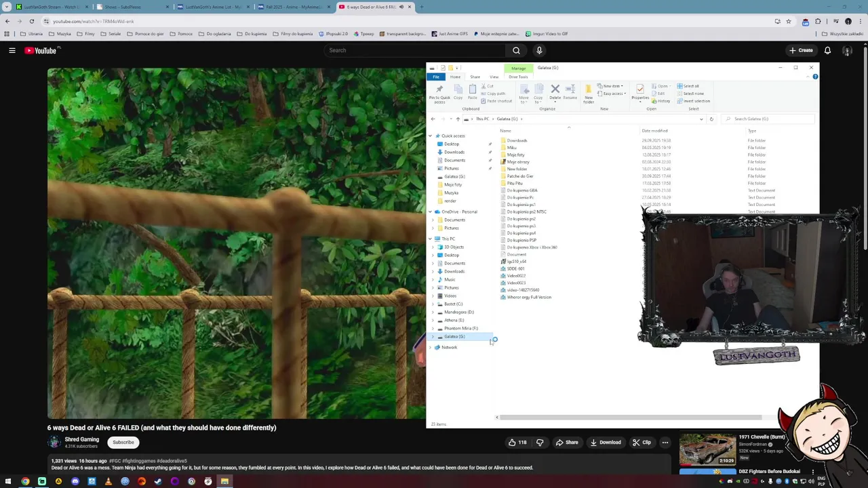868x488 pixels.
Task: Click the Create button on YouTube
Action: 801,50
